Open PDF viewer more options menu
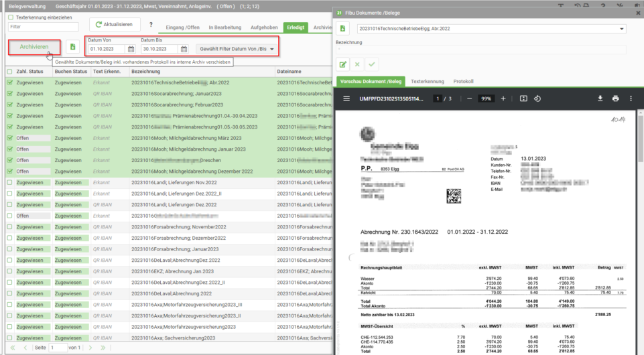 pos(631,98)
